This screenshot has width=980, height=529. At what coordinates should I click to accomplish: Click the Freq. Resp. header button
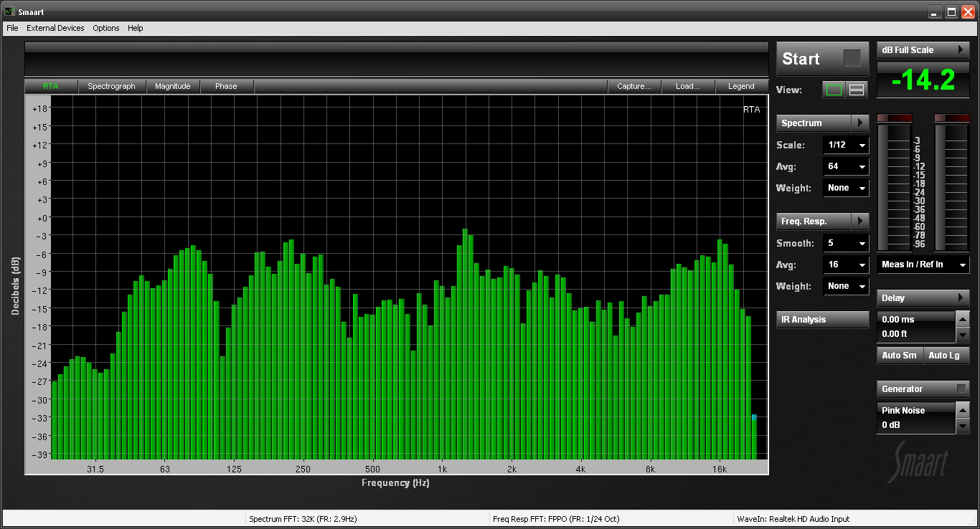pos(814,221)
